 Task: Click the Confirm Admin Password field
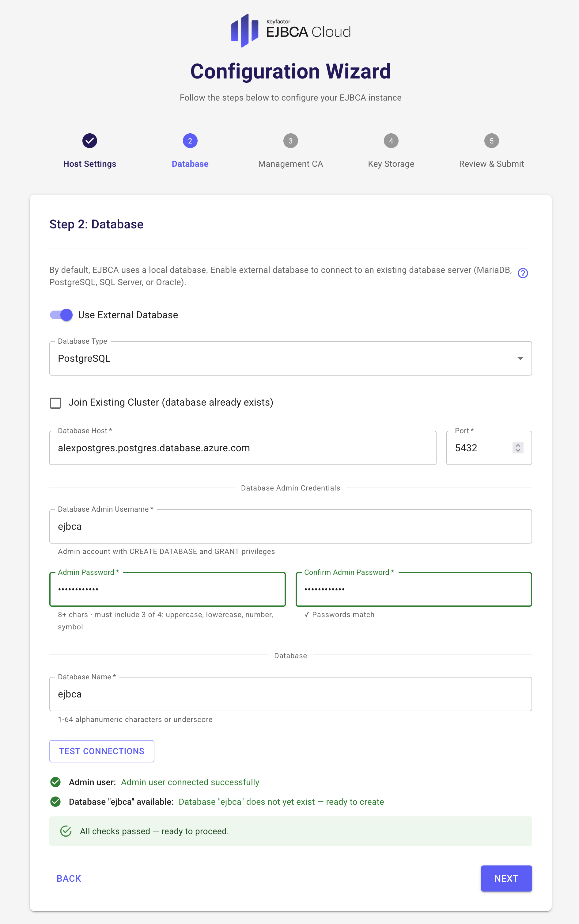click(414, 590)
